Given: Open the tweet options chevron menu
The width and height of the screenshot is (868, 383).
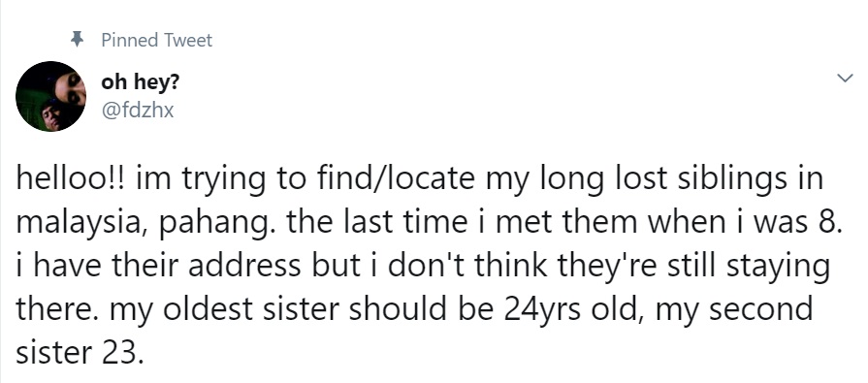Looking at the screenshot, I should [845, 79].
